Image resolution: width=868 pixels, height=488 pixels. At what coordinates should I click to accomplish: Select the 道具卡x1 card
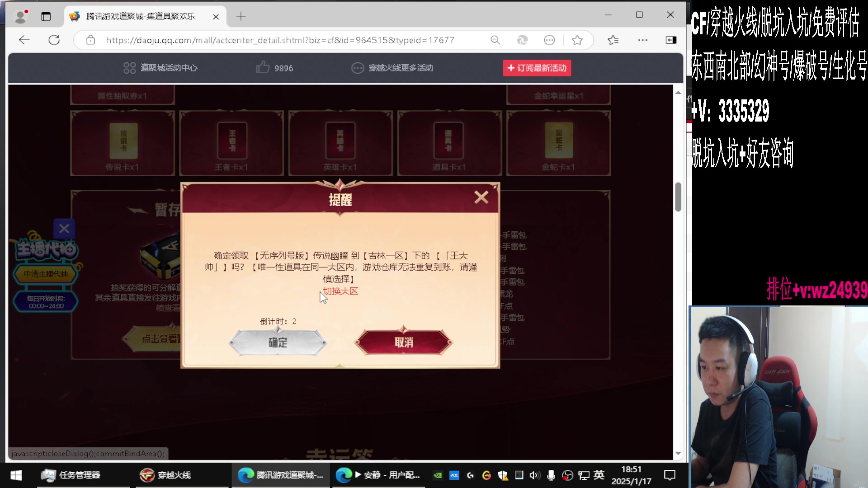[x=449, y=143]
